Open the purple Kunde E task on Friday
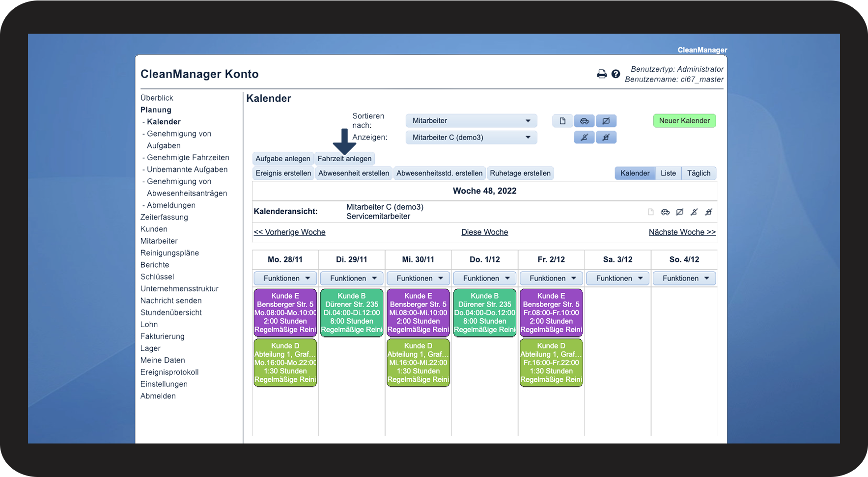 coord(551,313)
